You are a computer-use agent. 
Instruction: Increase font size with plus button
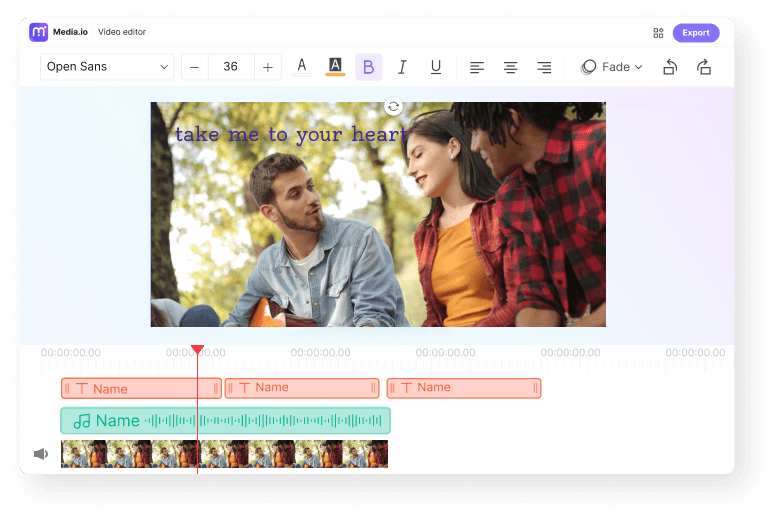267,67
